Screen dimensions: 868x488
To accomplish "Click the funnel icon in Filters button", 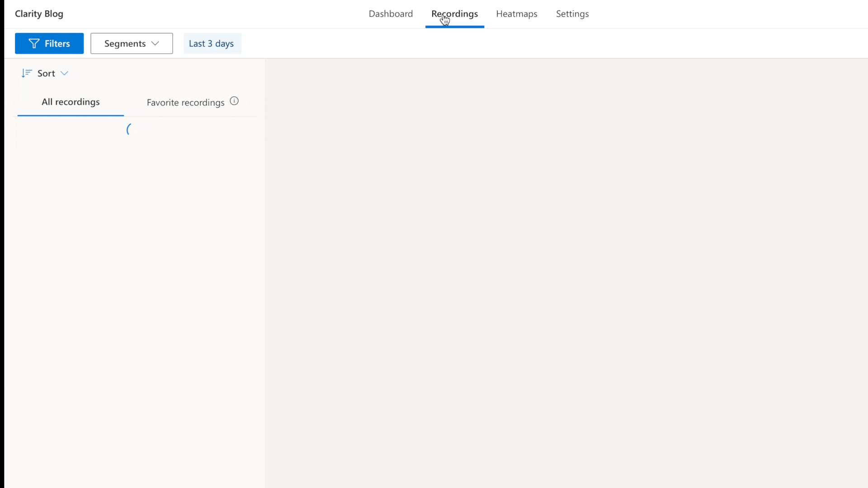I will (x=34, y=43).
